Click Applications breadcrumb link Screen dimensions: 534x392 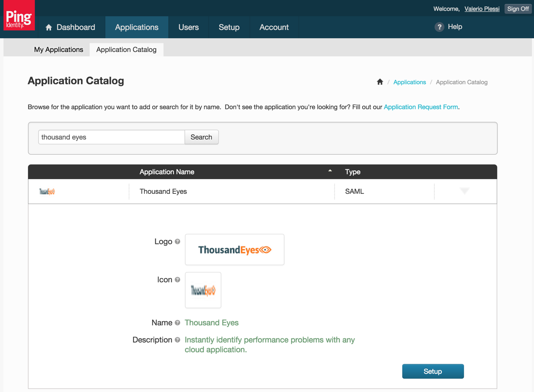point(409,82)
